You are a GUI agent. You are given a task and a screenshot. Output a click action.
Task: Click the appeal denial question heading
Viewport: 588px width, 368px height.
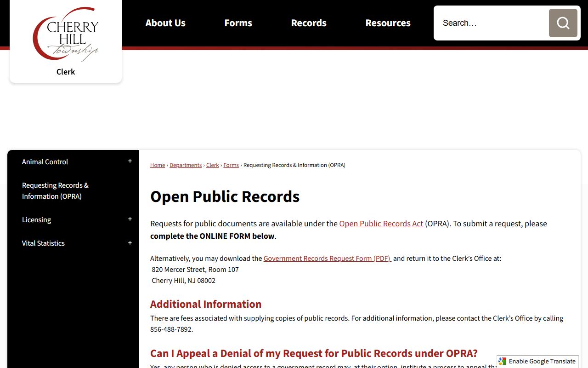(314, 353)
